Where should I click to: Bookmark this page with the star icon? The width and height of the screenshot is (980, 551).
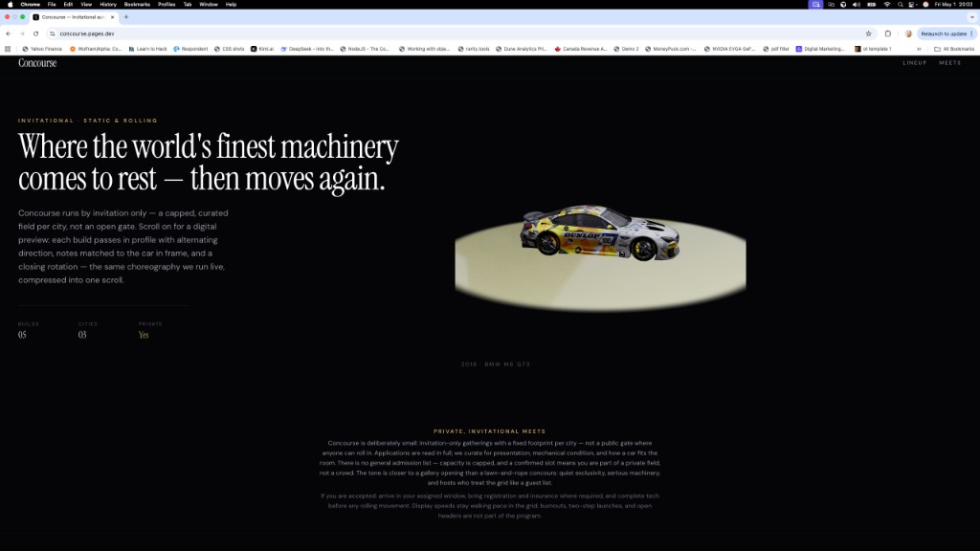868,33
